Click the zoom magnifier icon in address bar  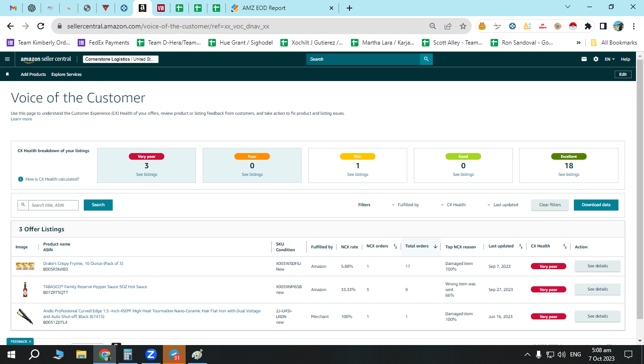pyautogui.click(x=433, y=26)
